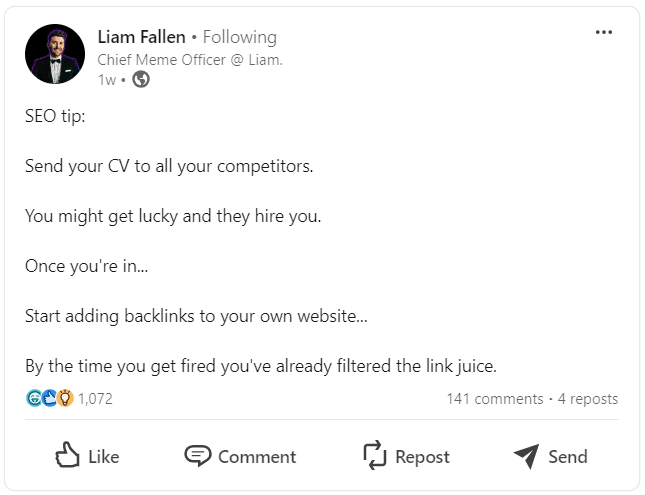The width and height of the screenshot is (645, 495).
Task: Click the 'SEO tip:' opening line
Action: 55,116
